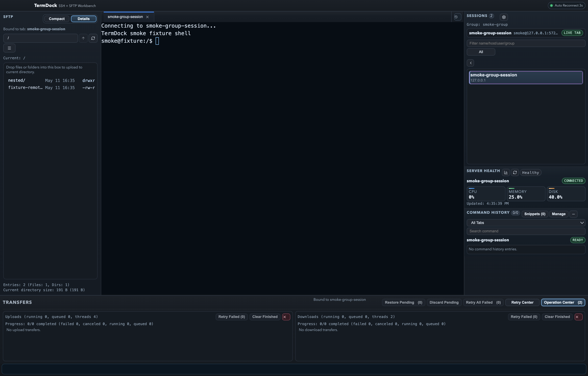Click the READY badge
588x376 pixels.
(x=578, y=240)
